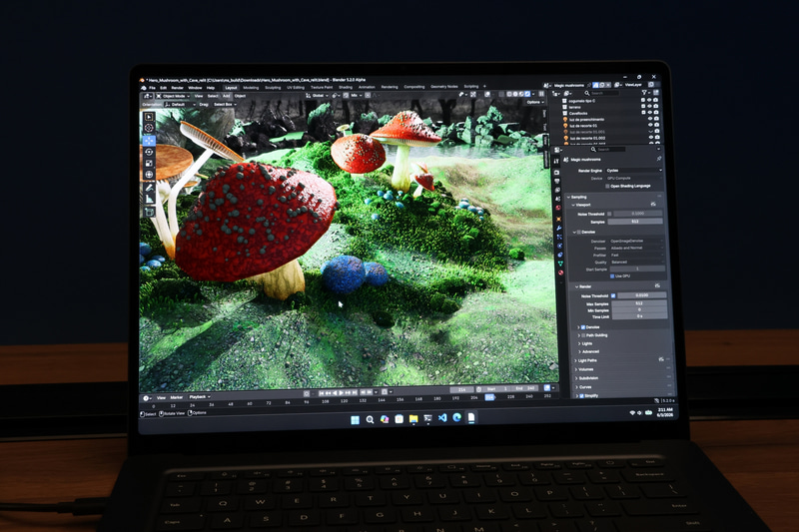This screenshot has height=532, width=799.
Task: Disable render Noise Threshold checkbox
Action: [x=613, y=295]
